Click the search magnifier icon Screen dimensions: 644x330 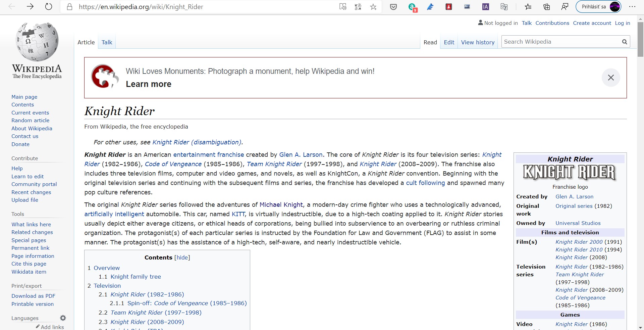(x=624, y=42)
